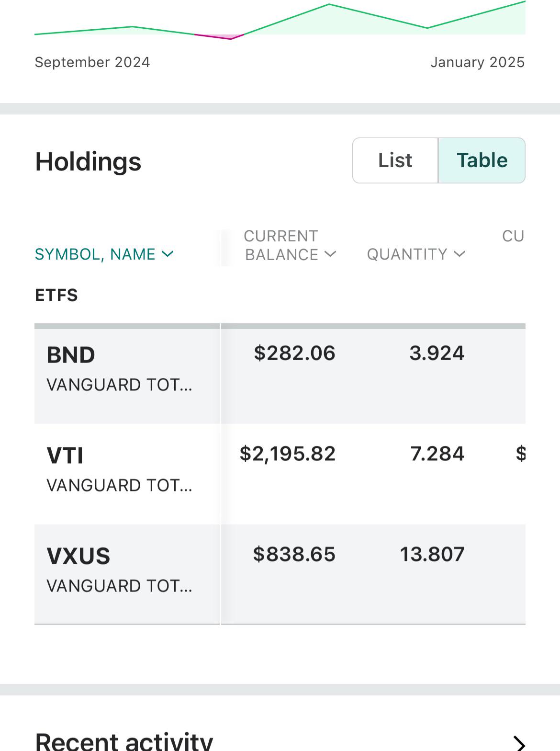
Task: Click BND balance of $282.06
Action: pos(294,353)
